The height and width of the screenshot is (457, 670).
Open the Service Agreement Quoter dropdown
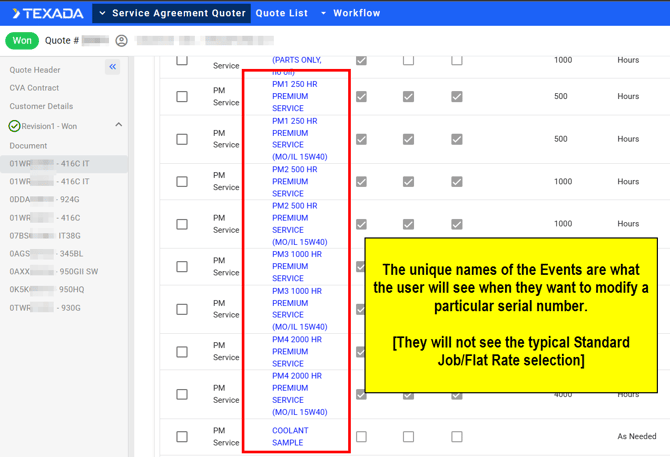click(102, 14)
